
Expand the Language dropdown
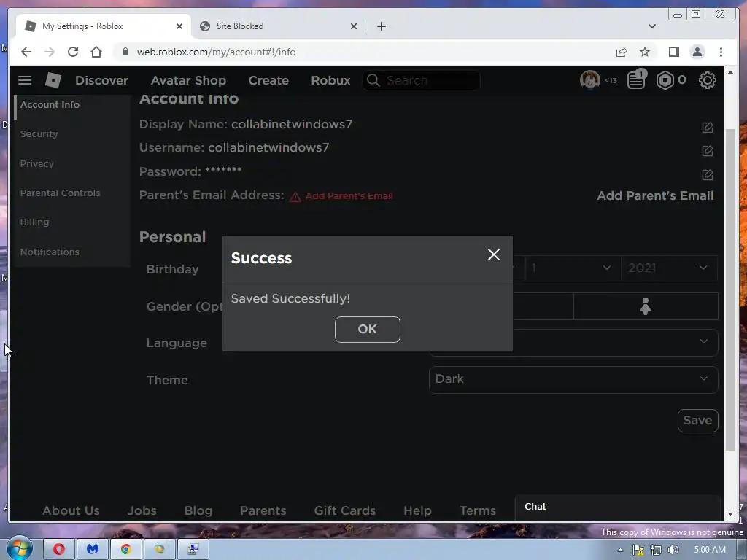(573, 342)
